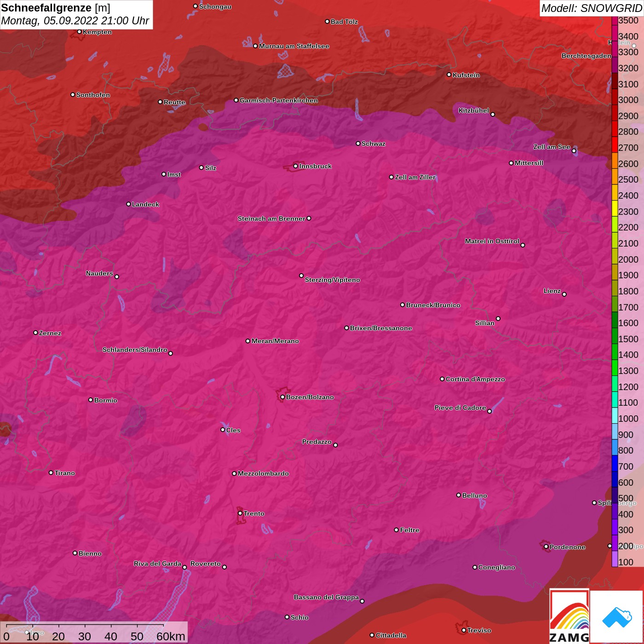Click the 'Pieve di Cadore' label
Image resolution: width=644 pixels, height=644 pixels.
460,408
